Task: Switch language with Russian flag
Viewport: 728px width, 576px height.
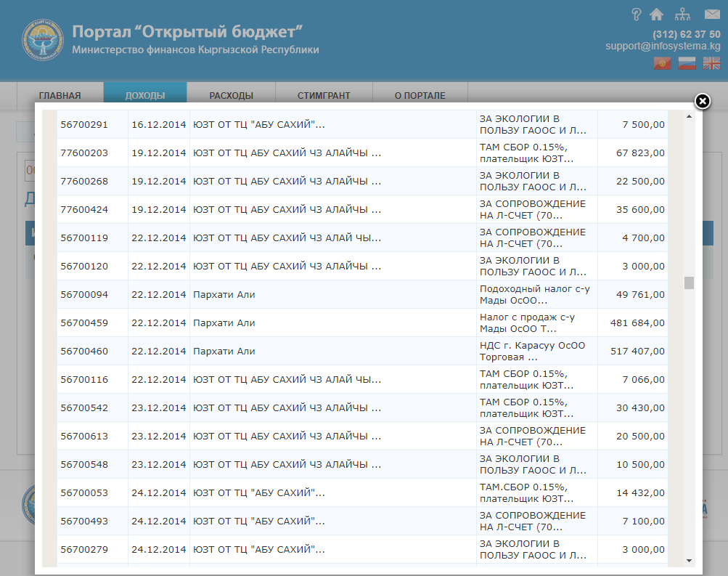Action: pos(687,64)
